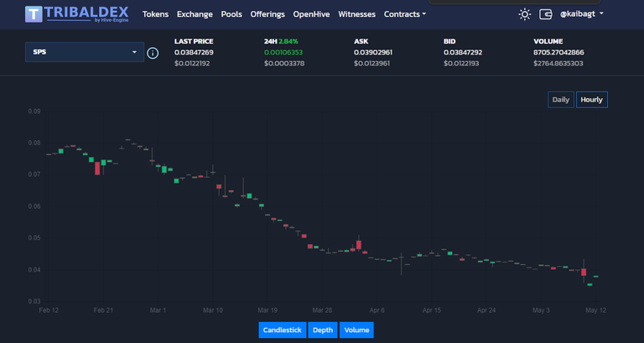Open the Witnesses page
This screenshot has height=343, width=644.
coord(356,14)
